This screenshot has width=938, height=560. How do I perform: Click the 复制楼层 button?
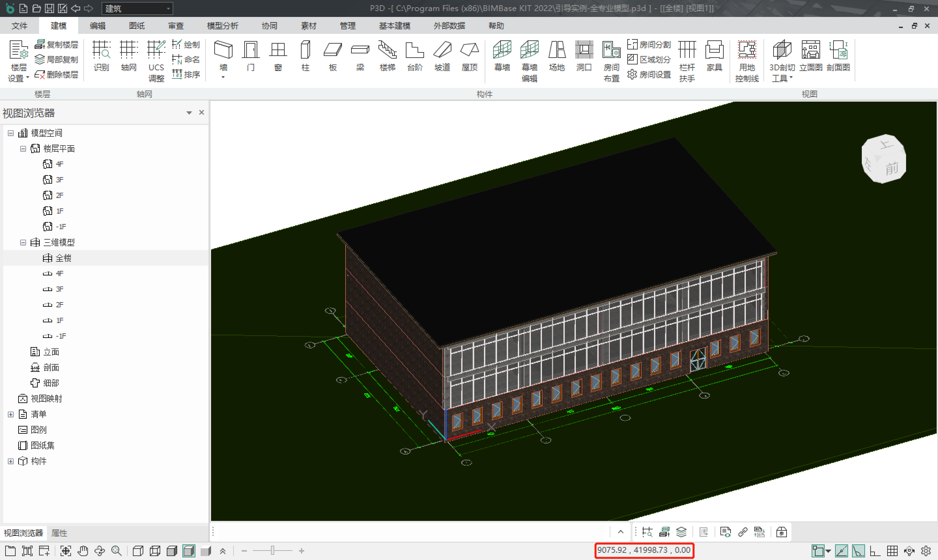(x=57, y=45)
